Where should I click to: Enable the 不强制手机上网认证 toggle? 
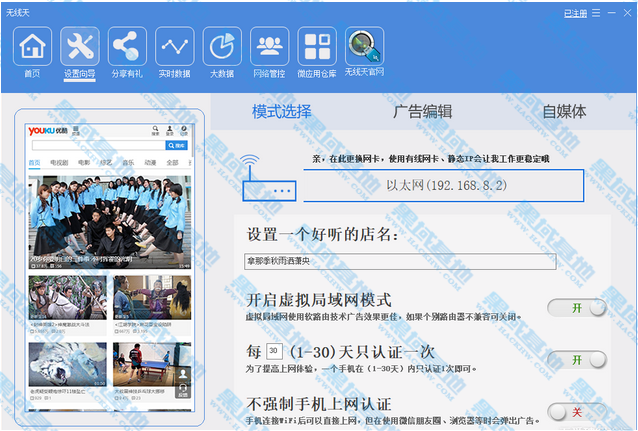pos(576,411)
